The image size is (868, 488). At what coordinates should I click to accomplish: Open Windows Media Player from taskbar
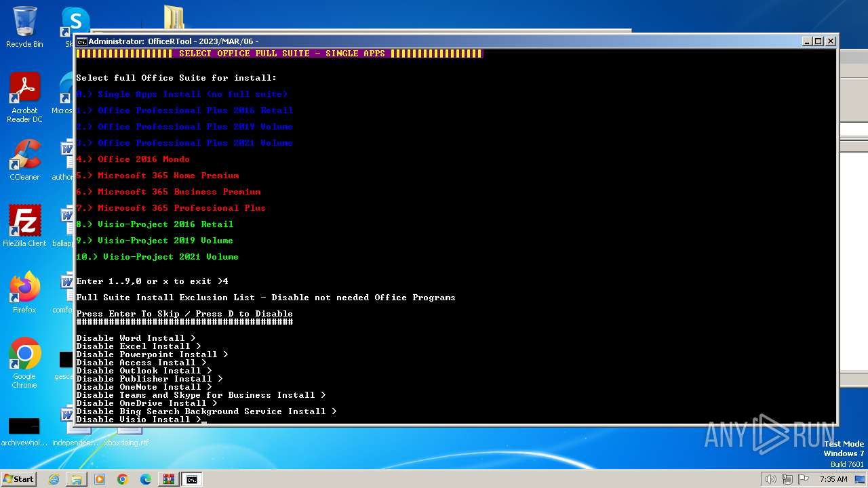coord(100,479)
